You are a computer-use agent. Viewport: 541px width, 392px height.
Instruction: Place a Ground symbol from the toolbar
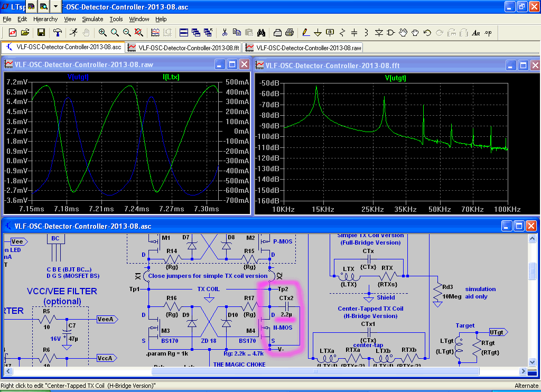click(x=318, y=32)
